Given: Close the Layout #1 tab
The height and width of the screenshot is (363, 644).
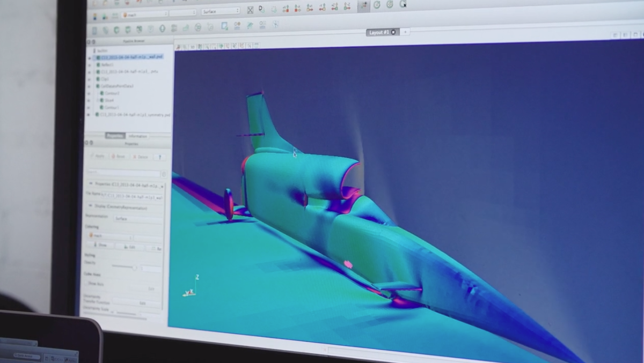Looking at the screenshot, I should 393,32.
